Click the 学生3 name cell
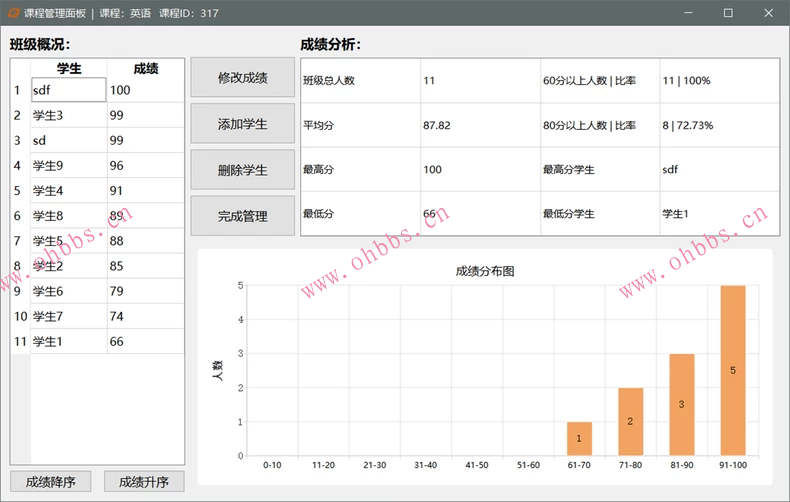 point(68,115)
